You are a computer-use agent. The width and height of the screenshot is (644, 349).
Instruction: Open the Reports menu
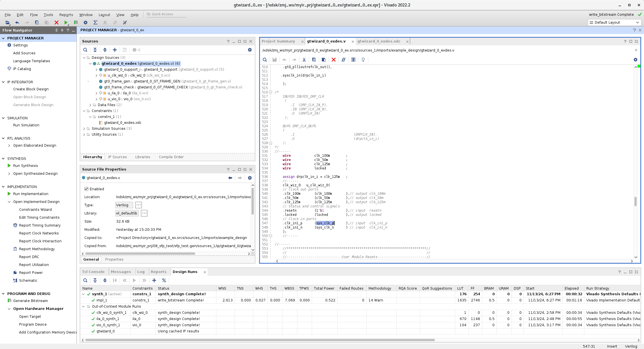(x=66, y=15)
